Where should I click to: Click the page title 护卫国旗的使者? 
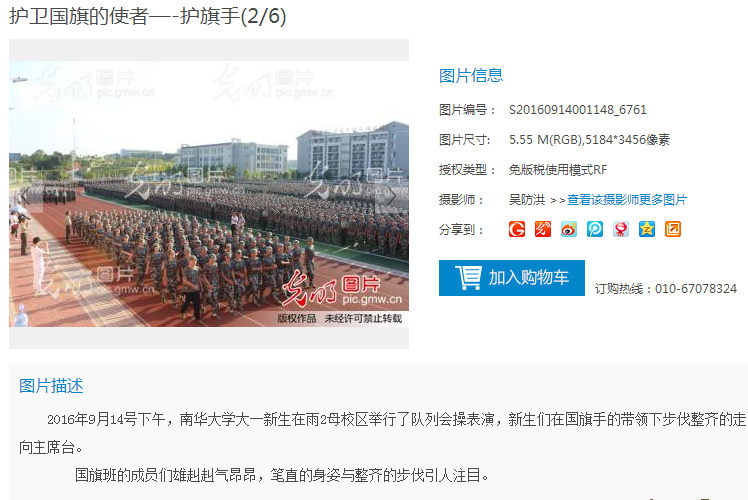(x=79, y=16)
